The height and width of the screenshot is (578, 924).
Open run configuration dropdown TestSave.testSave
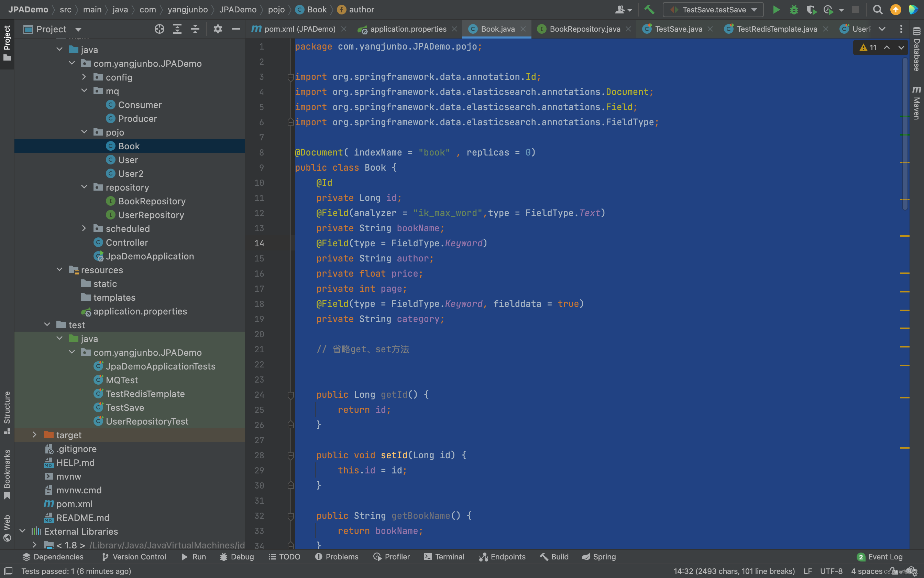(713, 10)
